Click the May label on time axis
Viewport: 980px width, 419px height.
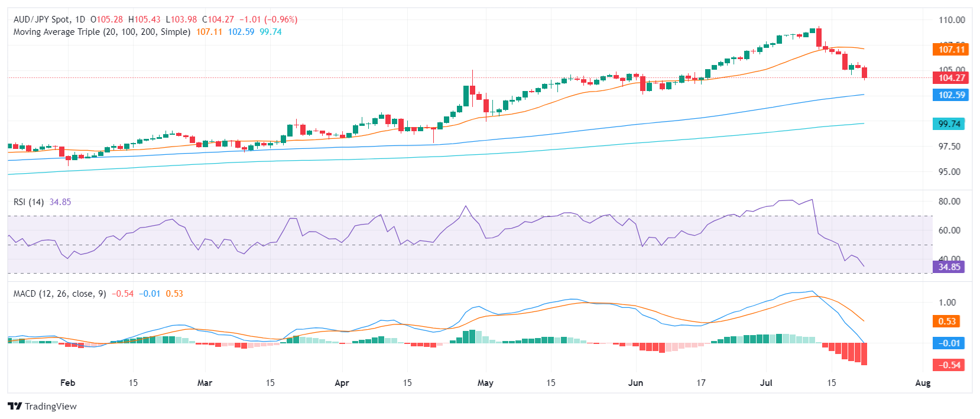pos(485,383)
